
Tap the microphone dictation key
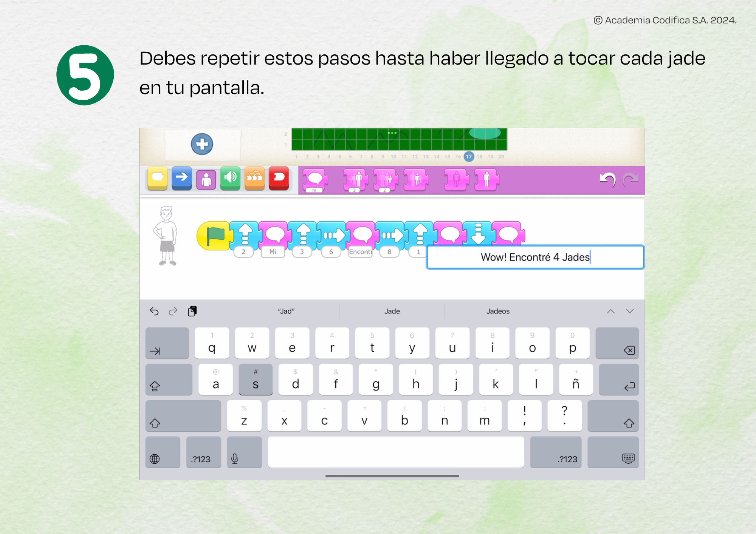[x=245, y=452]
